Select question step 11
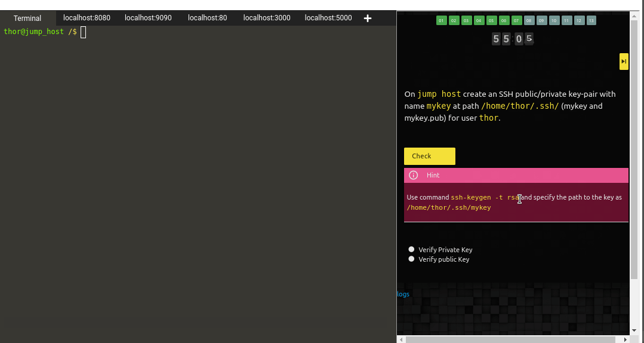This screenshot has width=644, height=343. pos(567,20)
